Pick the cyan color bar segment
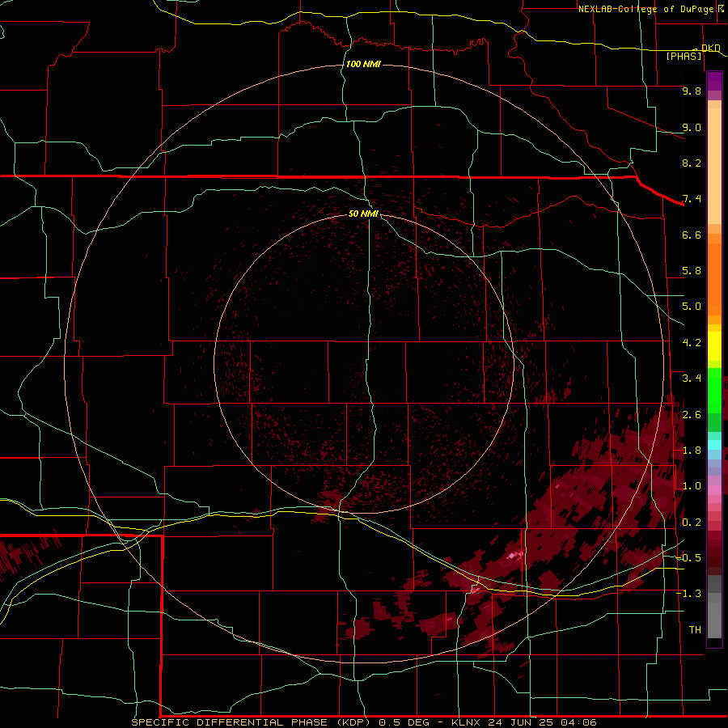728x728 pixels. (714, 445)
